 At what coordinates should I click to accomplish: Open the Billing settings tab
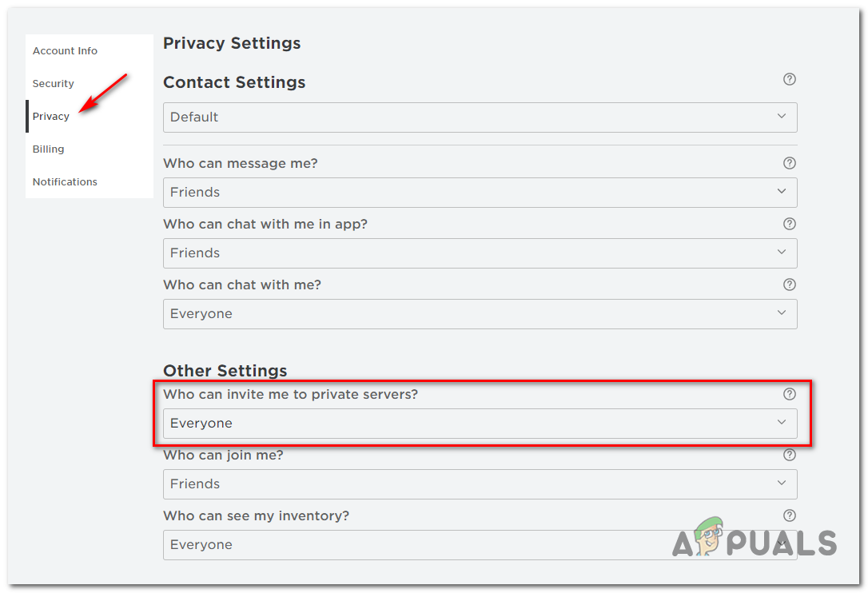pyautogui.click(x=48, y=149)
